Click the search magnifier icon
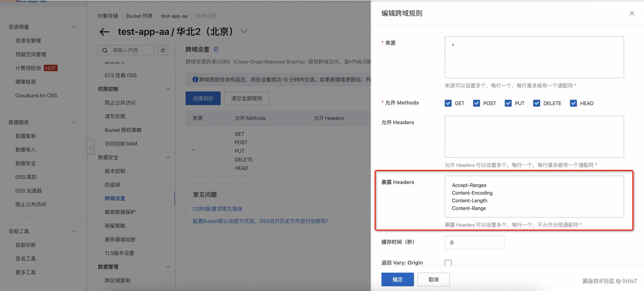The height and width of the screenshot is (291, 644). tap(105, 50)
